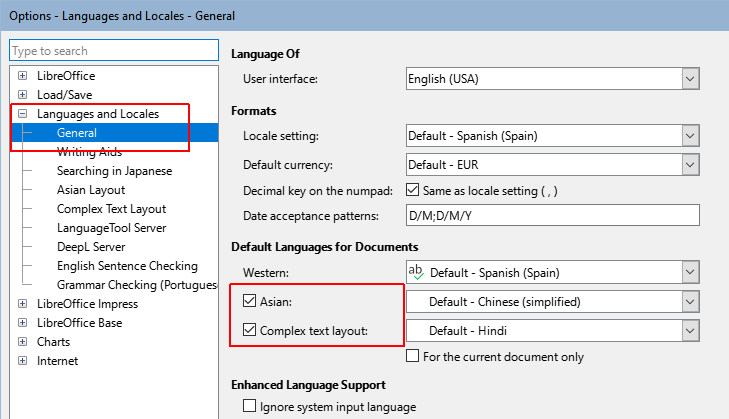This screenshot has height=419, width=729.
Task: Expand the Load/Save tree node
Action: 22,94
